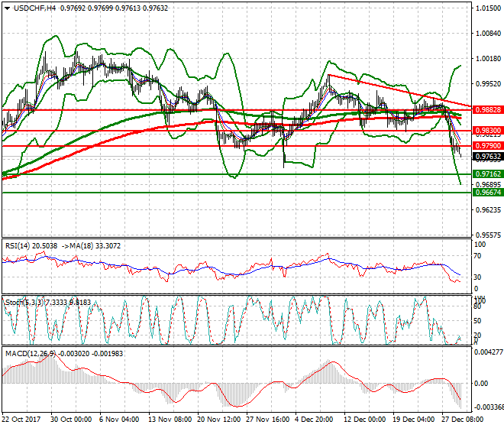The width and height of the screenshot is (504, 428).
Task: Click the MACD zero level label 0.00
Action: (x=481, y=383)
